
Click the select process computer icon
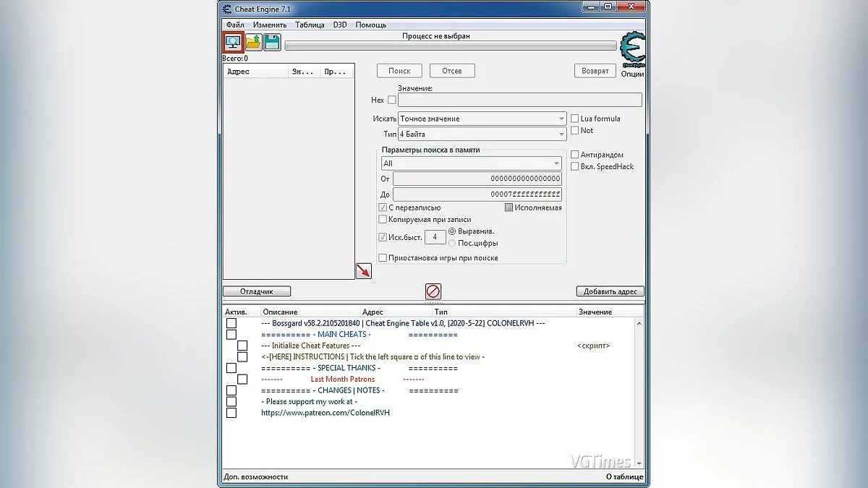tap(232, 42)
